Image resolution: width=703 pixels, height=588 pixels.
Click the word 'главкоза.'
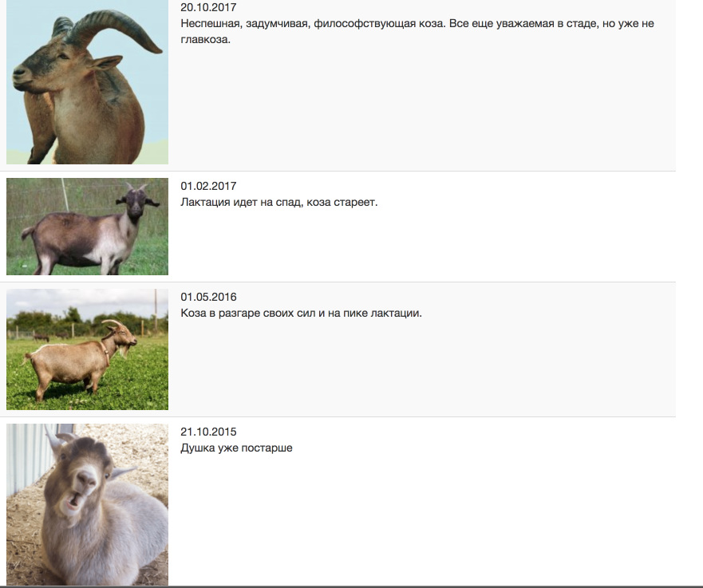(205, 39)
